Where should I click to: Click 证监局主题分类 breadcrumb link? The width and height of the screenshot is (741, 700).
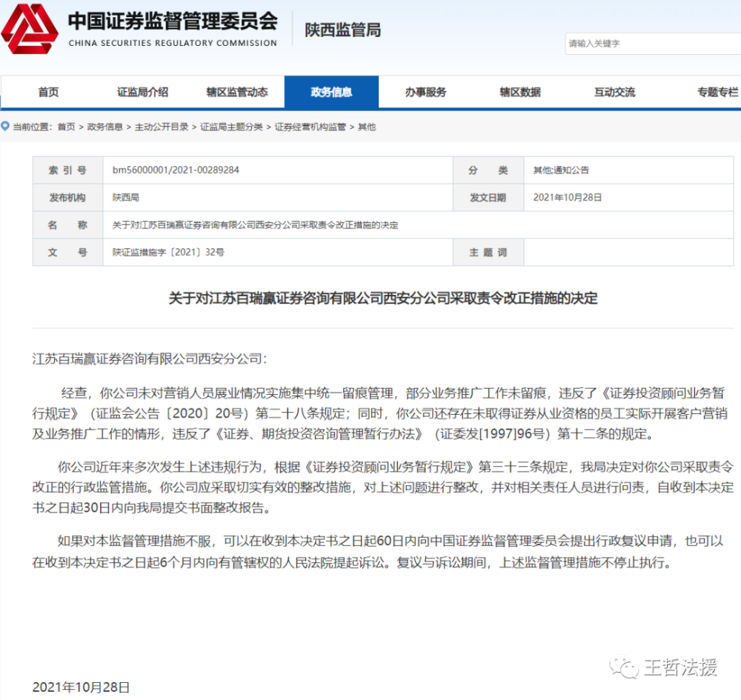click(231, 127)
